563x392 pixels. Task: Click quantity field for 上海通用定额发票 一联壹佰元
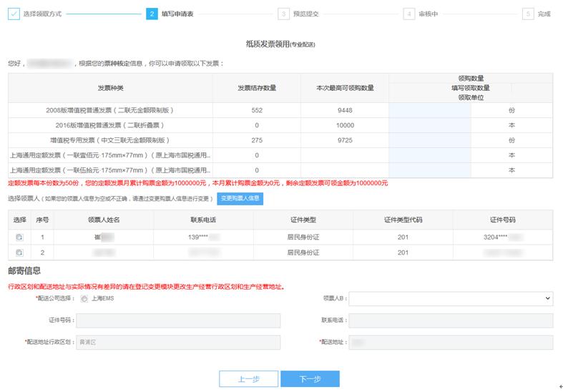coord(430,155)
